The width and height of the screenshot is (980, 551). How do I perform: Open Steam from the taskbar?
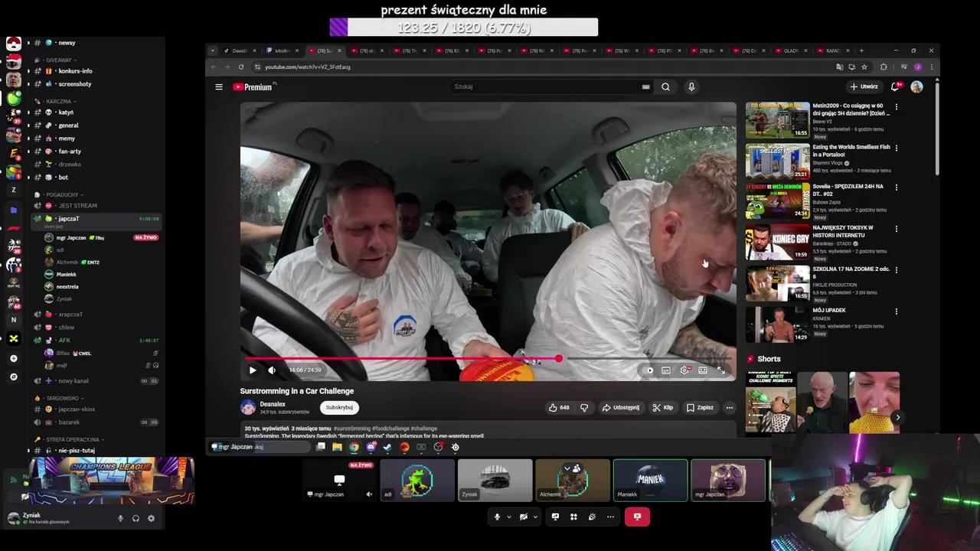pos(387,447)
